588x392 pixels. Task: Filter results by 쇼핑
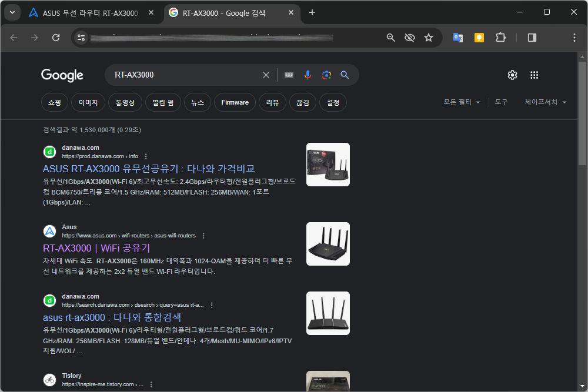[x=54, y=102]
